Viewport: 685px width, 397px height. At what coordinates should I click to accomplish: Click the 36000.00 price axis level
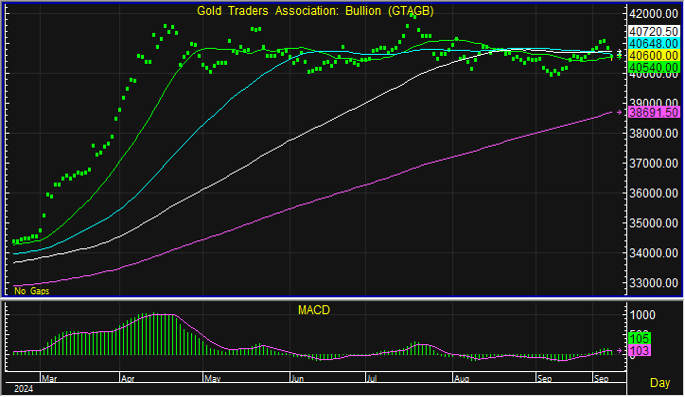(654, 193)
